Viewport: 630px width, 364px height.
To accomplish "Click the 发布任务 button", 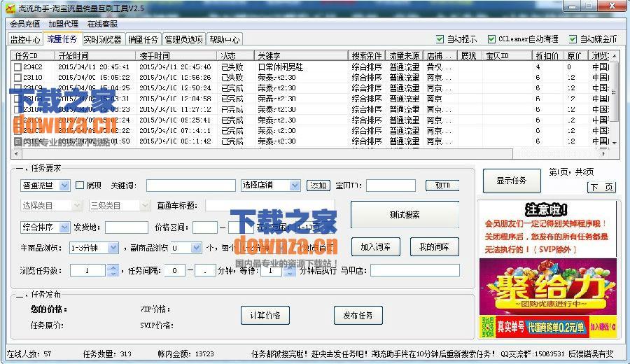I will (358, 316).
